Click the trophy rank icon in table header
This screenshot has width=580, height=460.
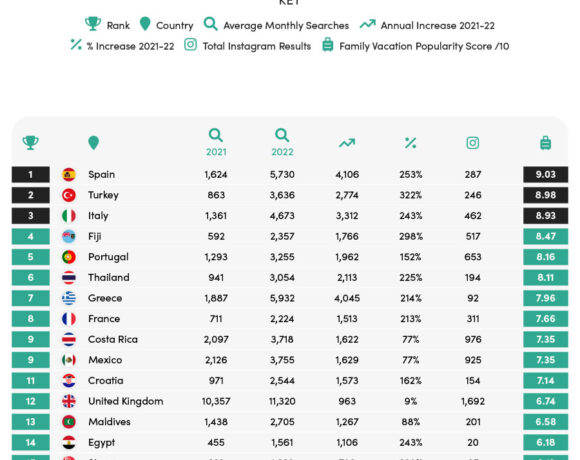[x=31, y=143]
